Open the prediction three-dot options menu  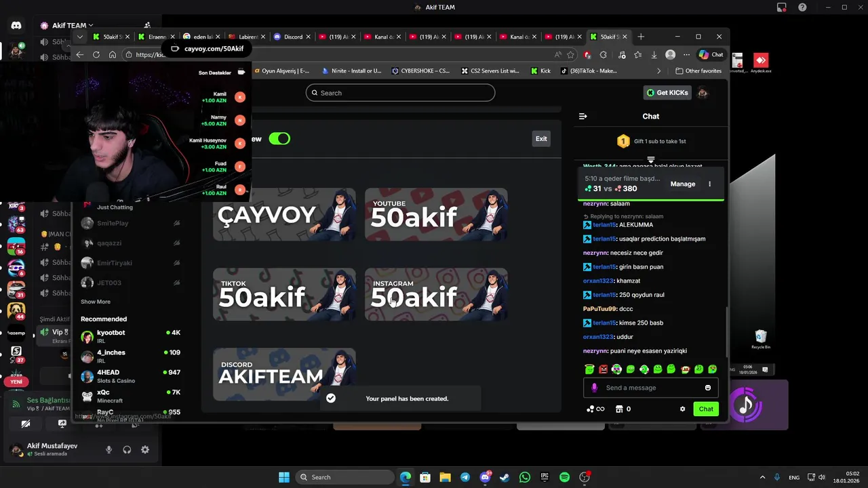[x=709, y=184]
